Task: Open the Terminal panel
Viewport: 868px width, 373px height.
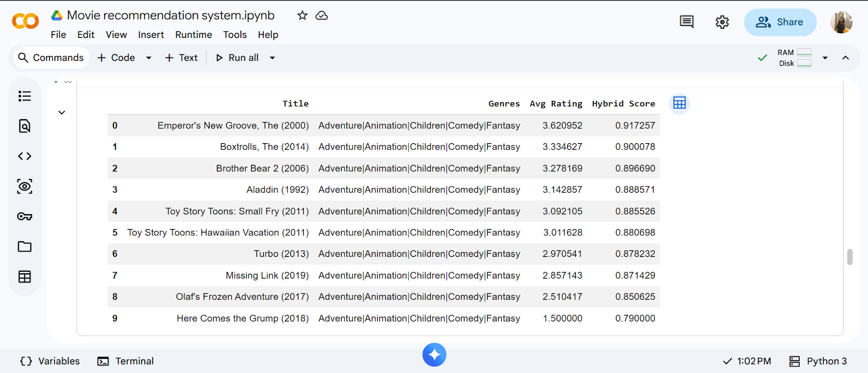Action: (125, 361)
